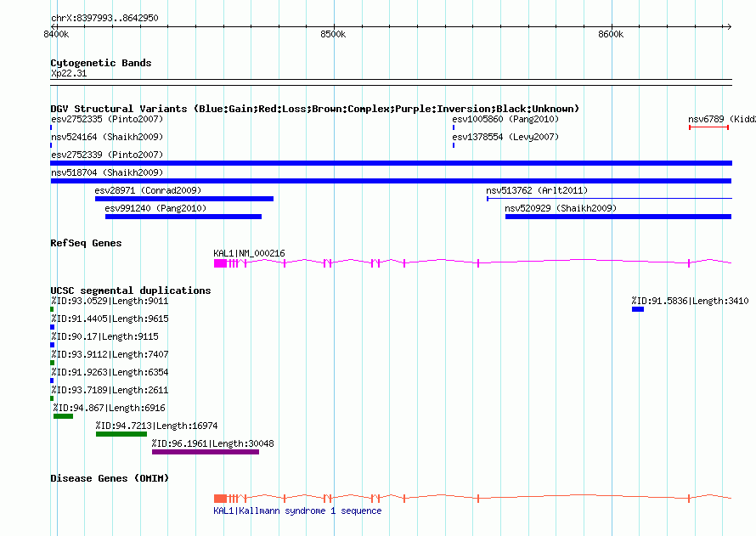Click the 8600k ruler position marker
Image resolution: width=756 pixels, height=536 pixels.
point(611,34)
